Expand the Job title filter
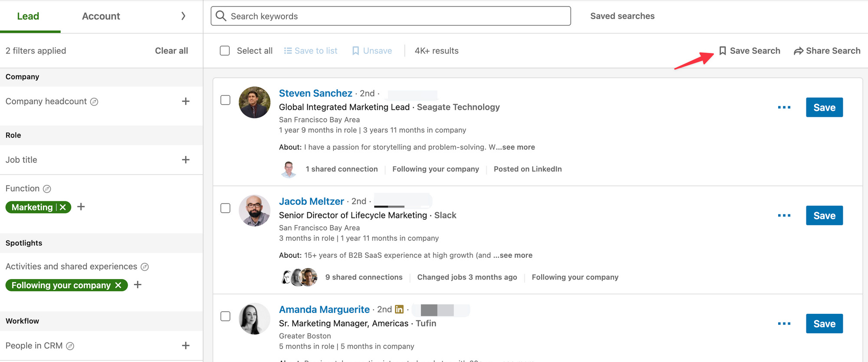 (x=186, y=160)
